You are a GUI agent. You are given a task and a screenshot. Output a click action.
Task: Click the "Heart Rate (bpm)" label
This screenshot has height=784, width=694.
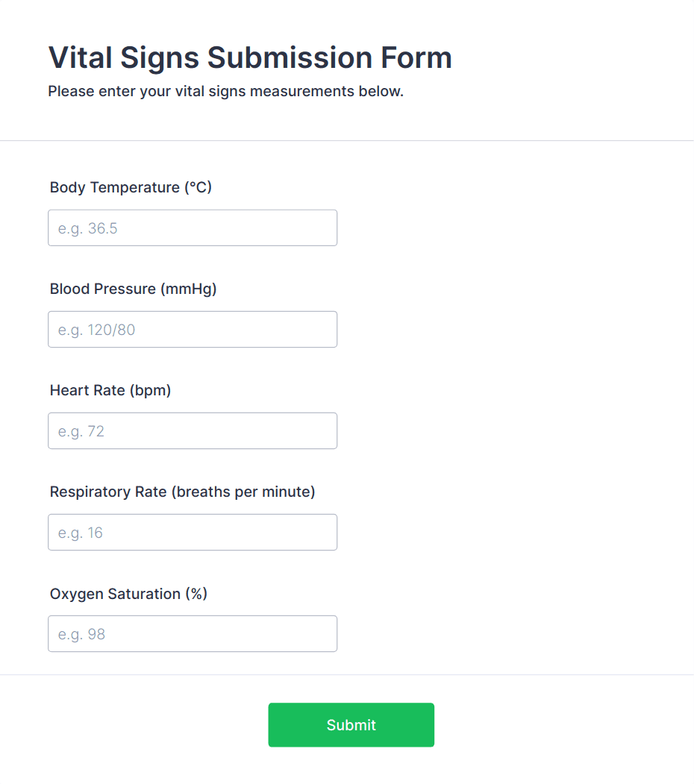110,390
